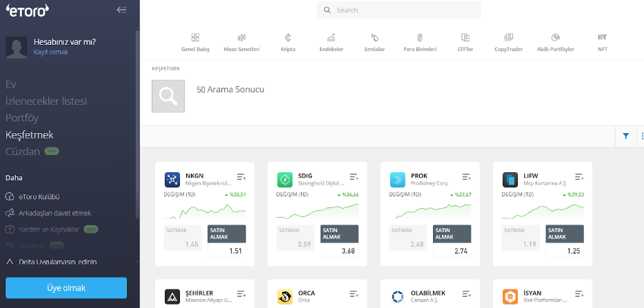Screen dimensions: 644x308
Task: Add NKGN to watchlist icon
Action: tap(241, 177)
